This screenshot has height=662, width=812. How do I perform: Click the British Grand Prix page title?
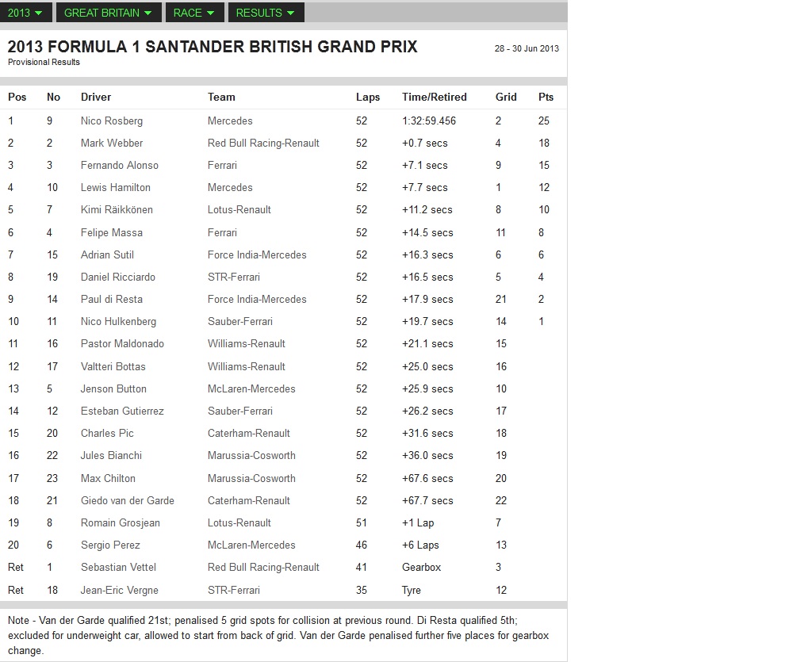pos(213,47)
